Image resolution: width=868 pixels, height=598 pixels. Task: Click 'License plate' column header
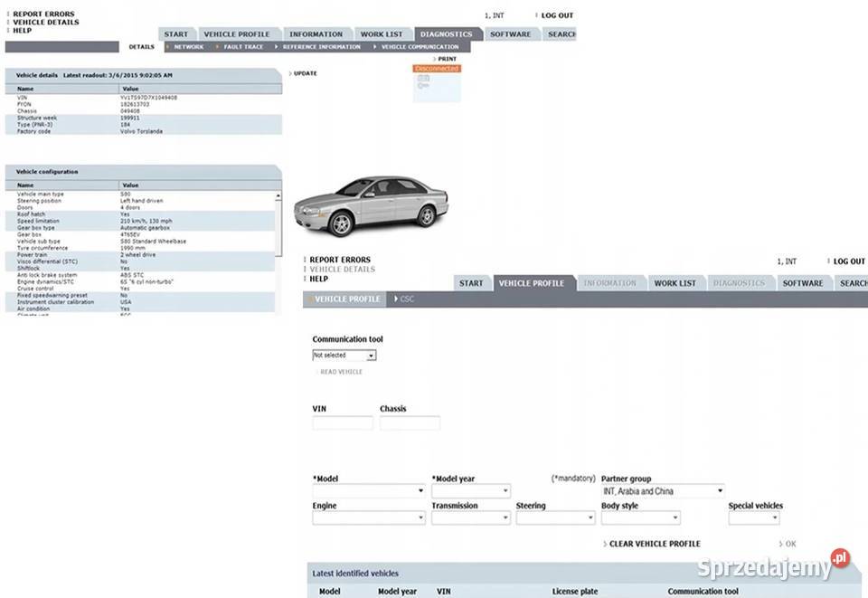pyautogui.click(x=575, y=592)
